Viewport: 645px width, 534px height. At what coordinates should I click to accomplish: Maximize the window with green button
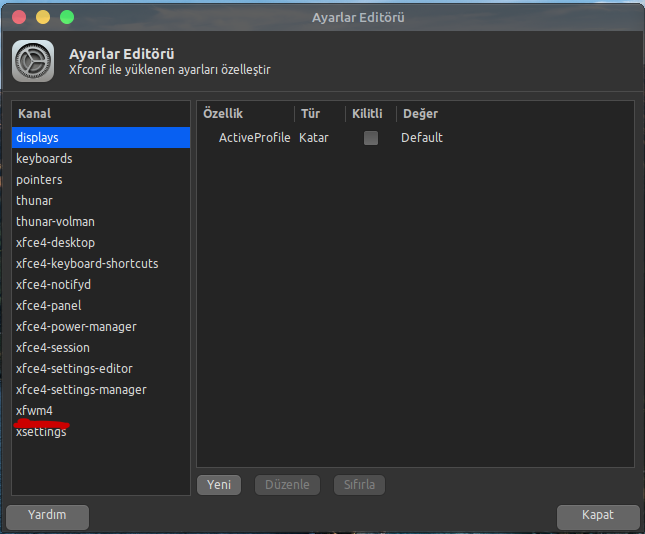coord(67,17)
